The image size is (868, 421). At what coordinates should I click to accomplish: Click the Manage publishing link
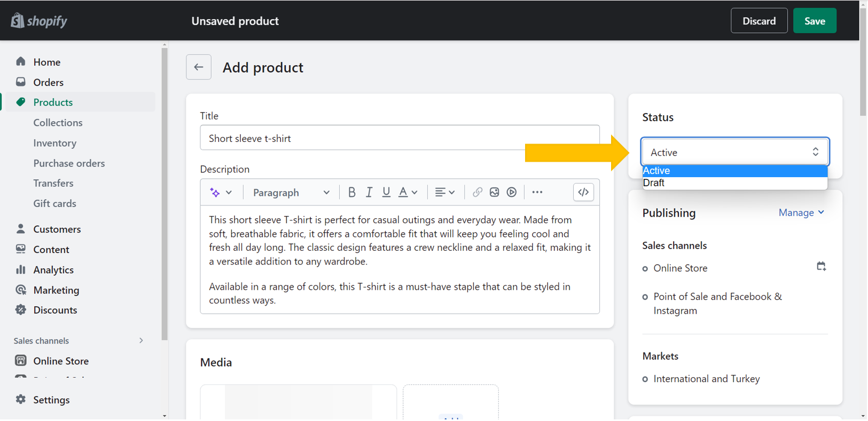801,213
